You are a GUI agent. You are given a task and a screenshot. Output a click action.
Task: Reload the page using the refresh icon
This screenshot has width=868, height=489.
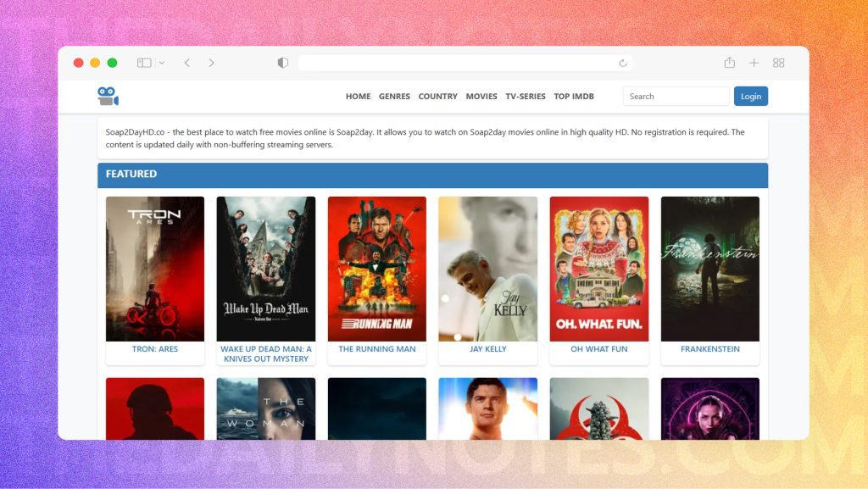(623, 63)
